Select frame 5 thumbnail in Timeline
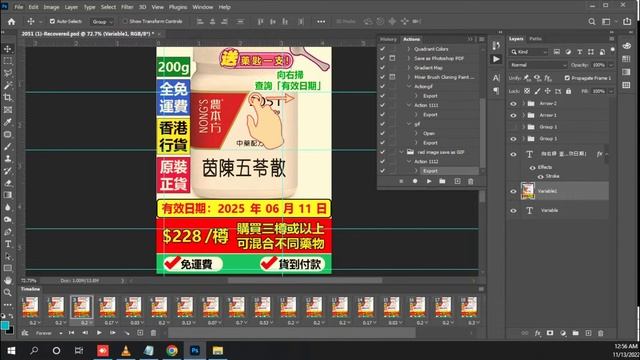Viewport: 640px width, 360px height. [133, 307]
